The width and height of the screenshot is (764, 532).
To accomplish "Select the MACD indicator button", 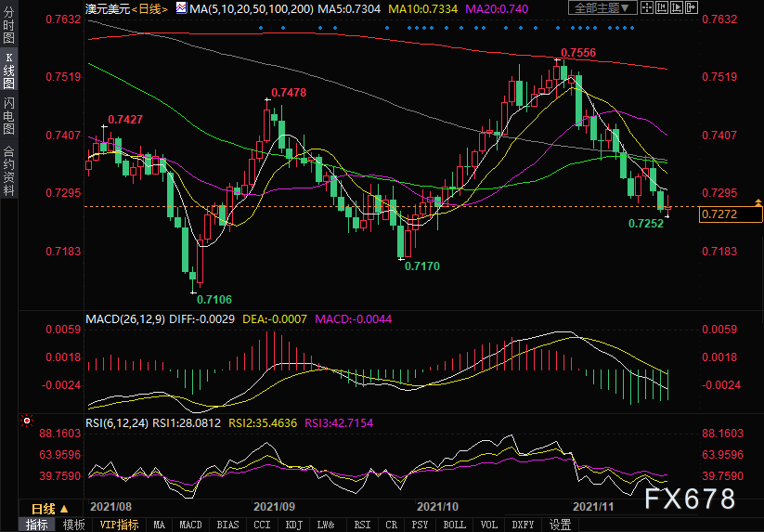I will pos(190,525).
